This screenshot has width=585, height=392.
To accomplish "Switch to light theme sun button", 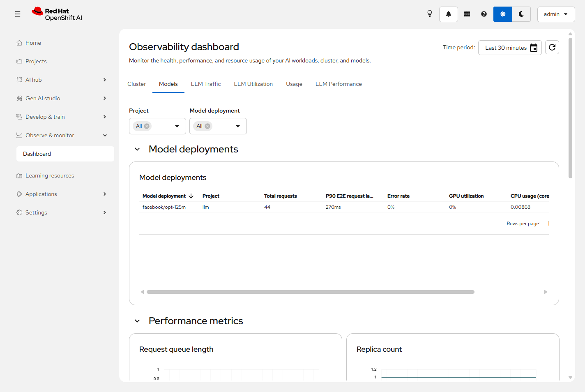I will click(503, 14).
